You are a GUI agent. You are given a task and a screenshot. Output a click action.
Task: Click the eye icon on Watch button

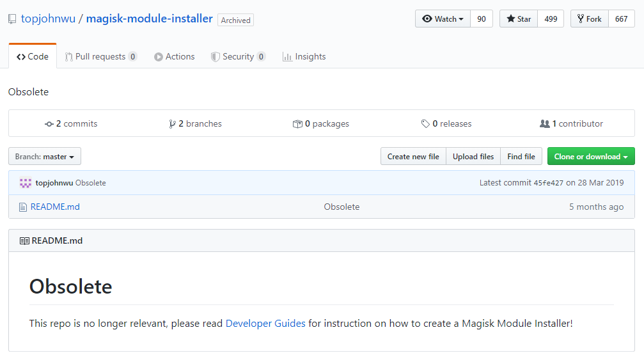[x=427, y=19]
